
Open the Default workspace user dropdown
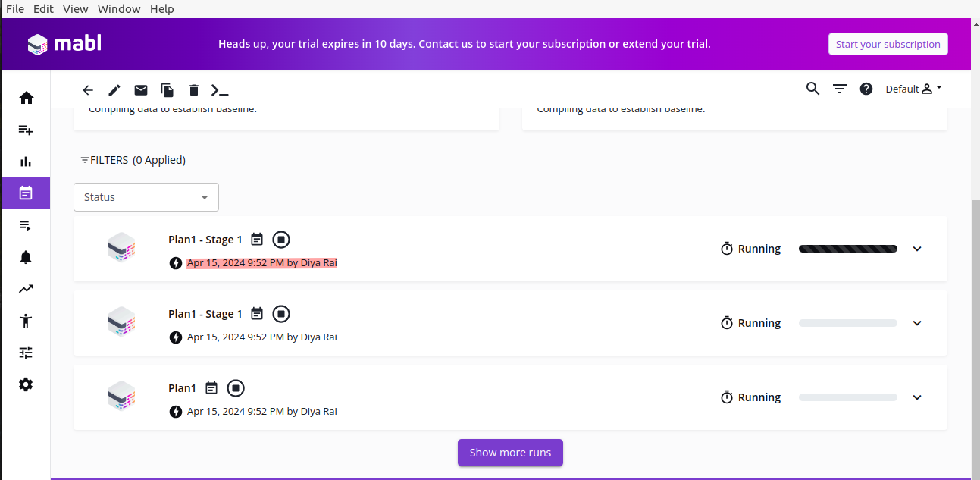[x=913, y=89]
